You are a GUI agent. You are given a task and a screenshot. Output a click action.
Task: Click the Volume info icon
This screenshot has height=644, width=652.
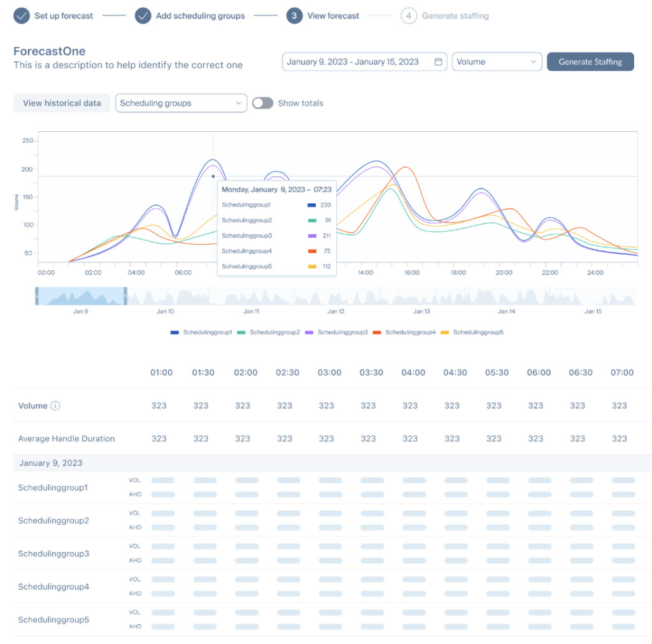click(x=55, y=406)
